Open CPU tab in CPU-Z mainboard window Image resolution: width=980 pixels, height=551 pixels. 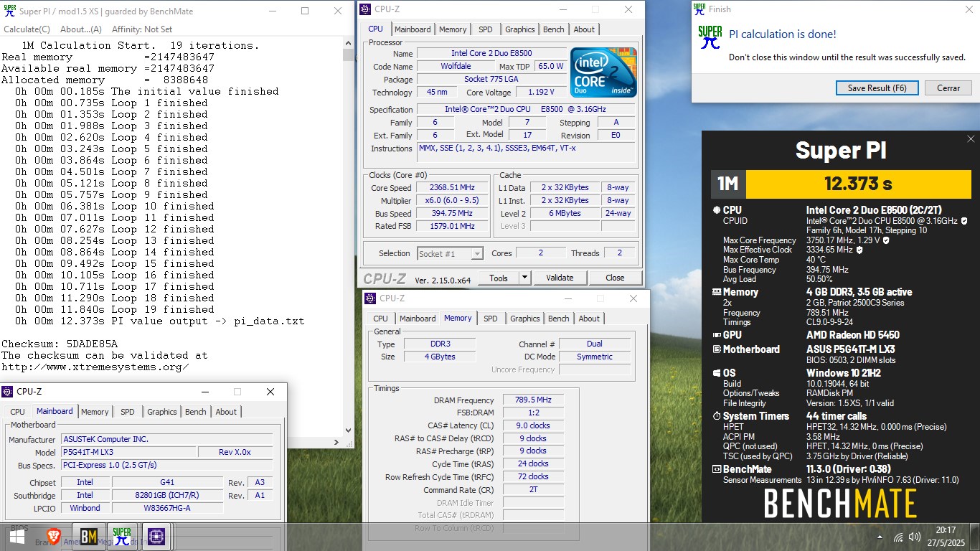[x=17, y=412]
